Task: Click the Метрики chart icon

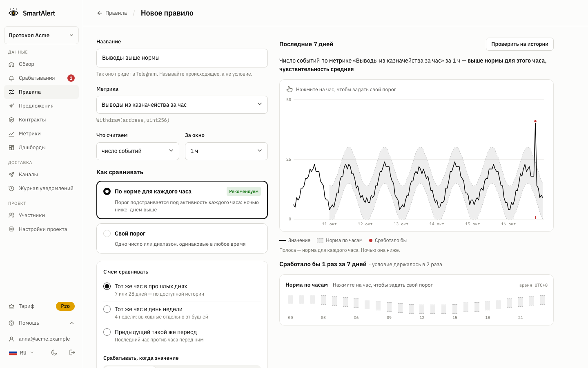Action: click(11, 134)
